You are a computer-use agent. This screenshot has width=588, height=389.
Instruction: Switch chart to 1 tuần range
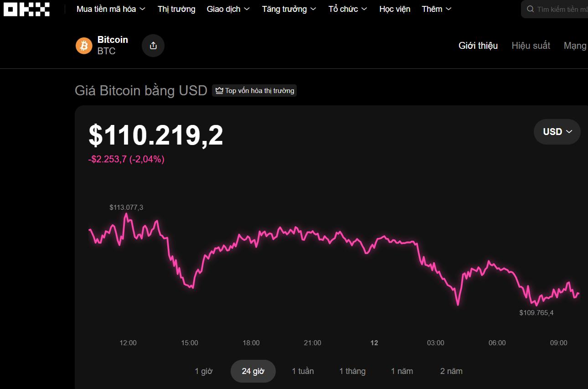click(x=303, y=371)
